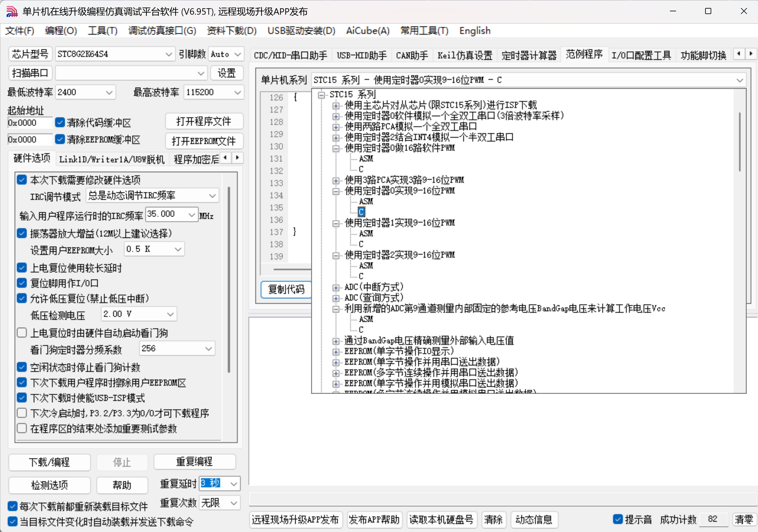The image size is (758, 532).
Task: Switch to I/O口配置工具 tab
Action: pyautogui.click(x=641, y=55)
